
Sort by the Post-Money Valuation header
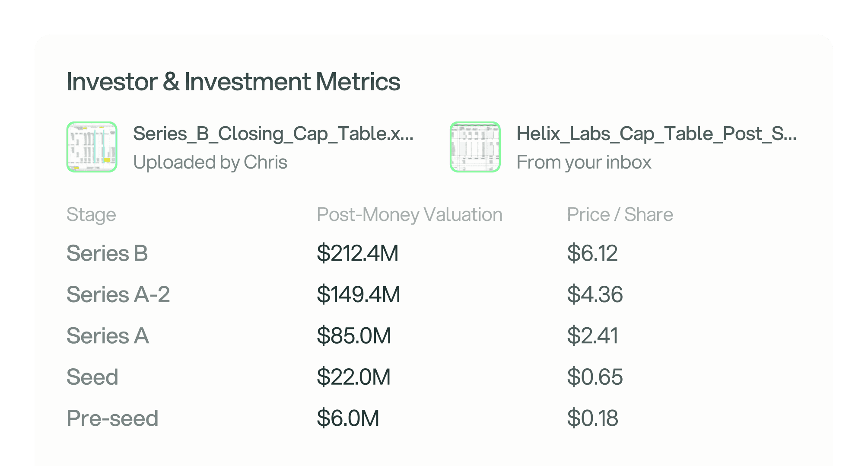tap(409, 214)
